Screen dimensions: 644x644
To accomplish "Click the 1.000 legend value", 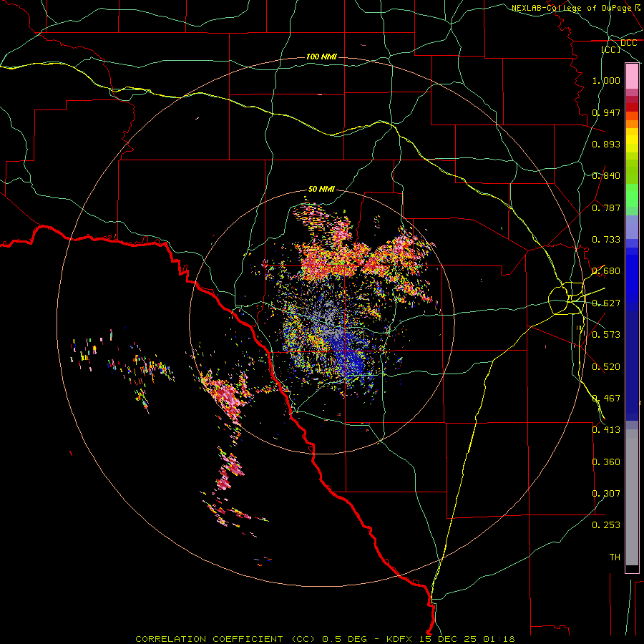I will [x=606, y=80].
